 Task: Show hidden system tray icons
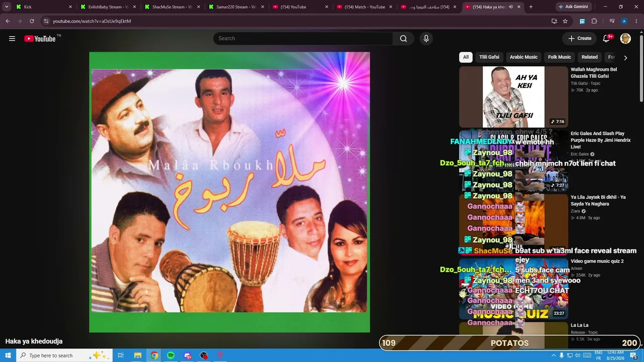[553, 355]
